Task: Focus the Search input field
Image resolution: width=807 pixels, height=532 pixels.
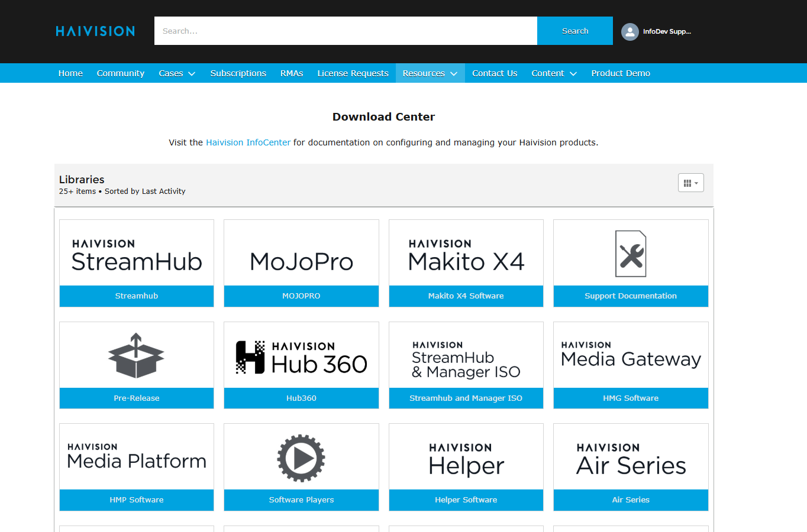Action: point(346,31)
